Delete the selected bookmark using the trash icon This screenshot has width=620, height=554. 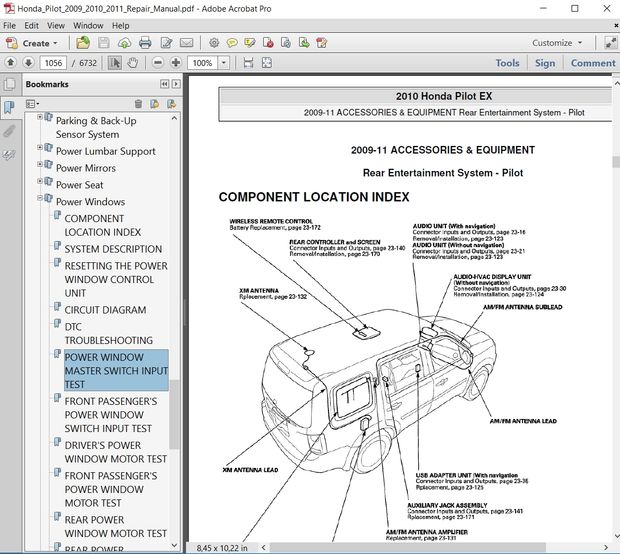138,104
